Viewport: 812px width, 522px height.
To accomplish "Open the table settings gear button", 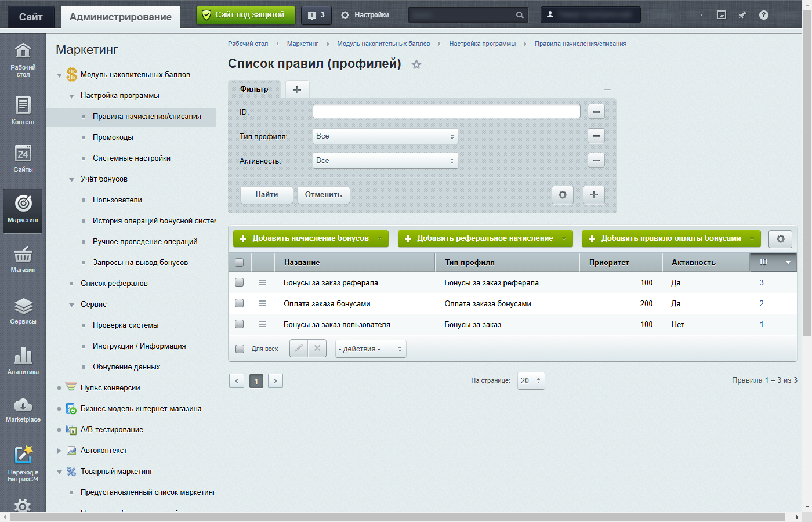I will 781,239.
